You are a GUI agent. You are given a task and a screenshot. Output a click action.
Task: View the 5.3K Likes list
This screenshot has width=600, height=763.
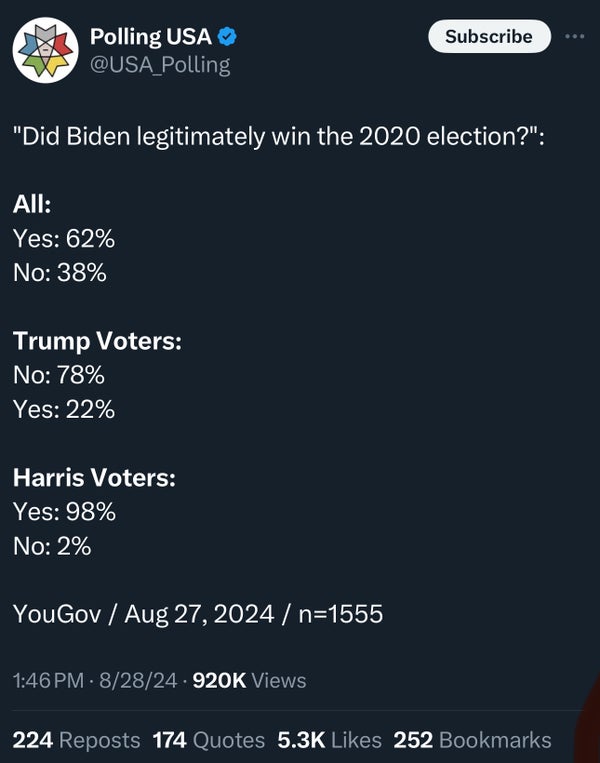point(329,740)
